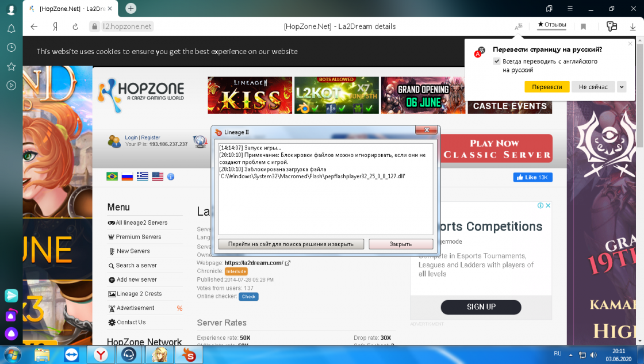Viewport: 644px width, 364px height.
Task: Expand the translate options dropdown arrow
Action: [x=621, y=87]
